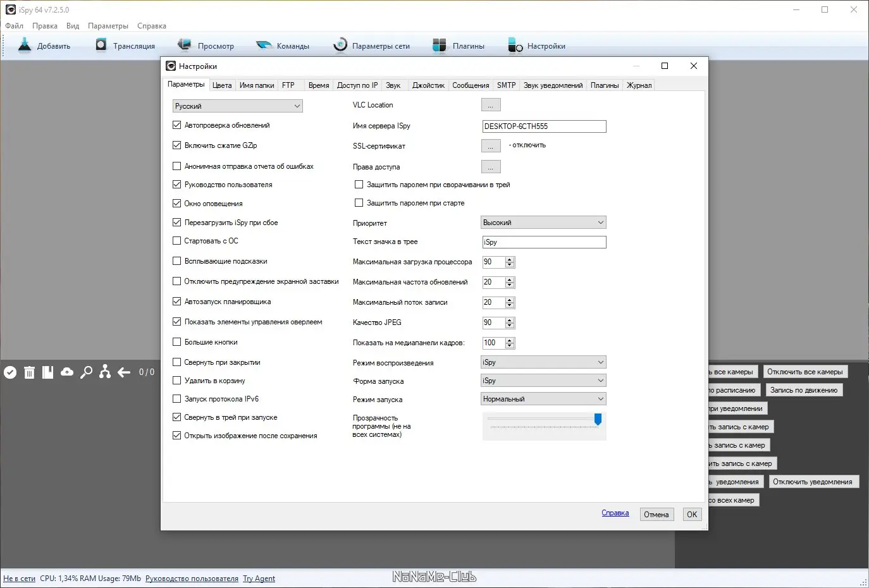Image resolution: width=869 pixels, height=588 pixels.
Task: Click Запись по движению button
Action: click(804, 390)
